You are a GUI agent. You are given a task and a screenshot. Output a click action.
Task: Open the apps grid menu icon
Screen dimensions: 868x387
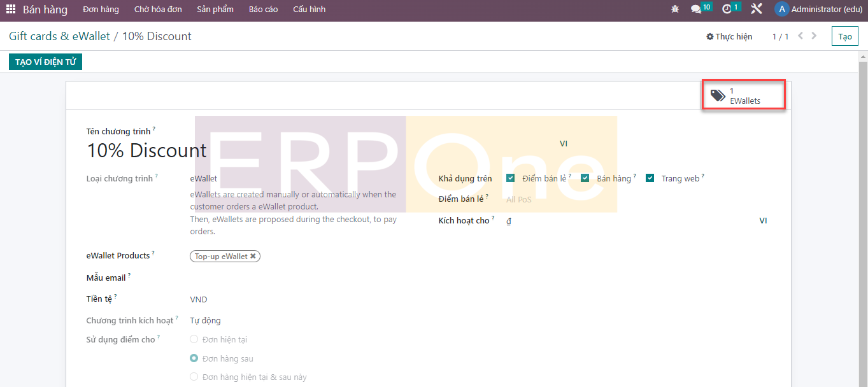pos(11,10)
